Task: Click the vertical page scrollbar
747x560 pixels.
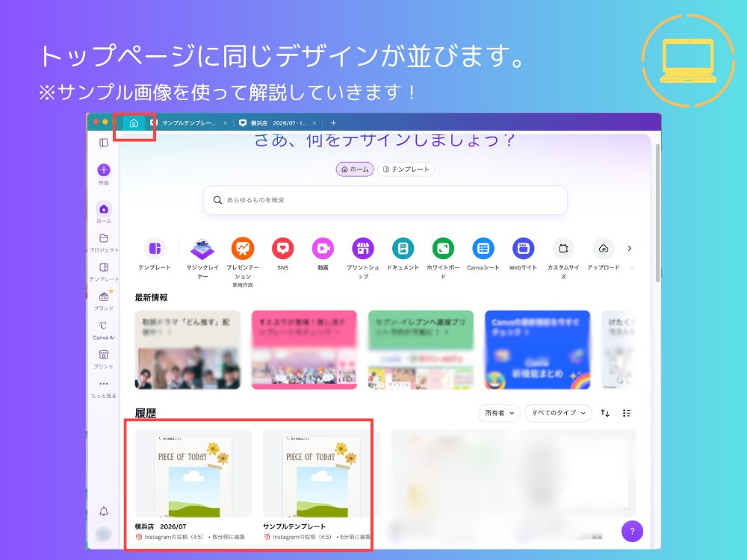Action: (x=658, y=212)
